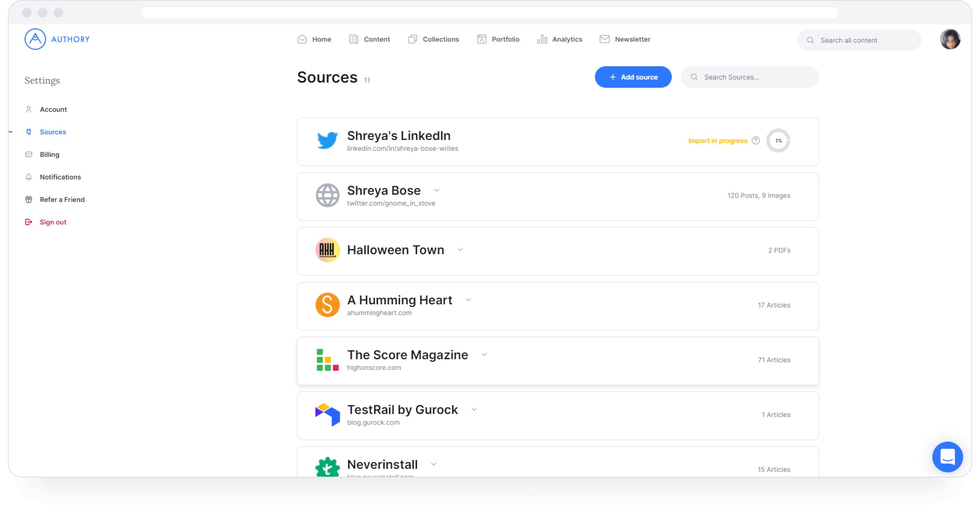
Task: Click the blog.gurock.com URL
Action: pyautogui.click(x=373, y=423)
